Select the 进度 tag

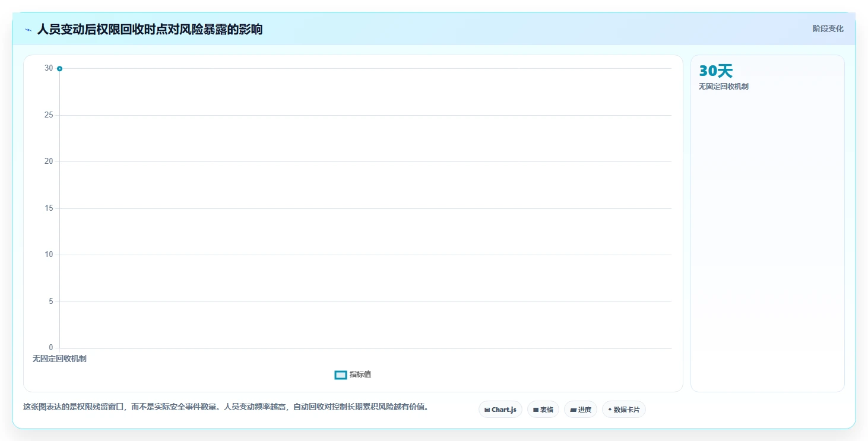[x=581, y=410]
